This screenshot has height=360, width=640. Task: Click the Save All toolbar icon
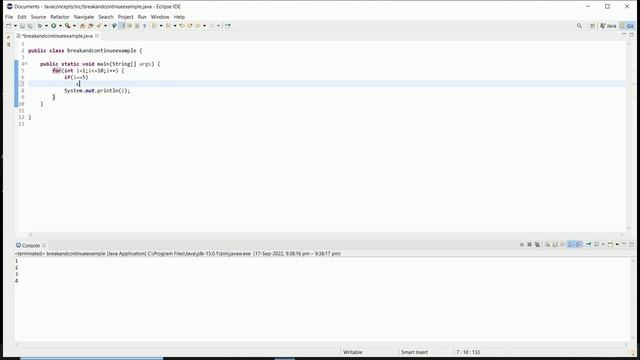(x=30, y=26)
